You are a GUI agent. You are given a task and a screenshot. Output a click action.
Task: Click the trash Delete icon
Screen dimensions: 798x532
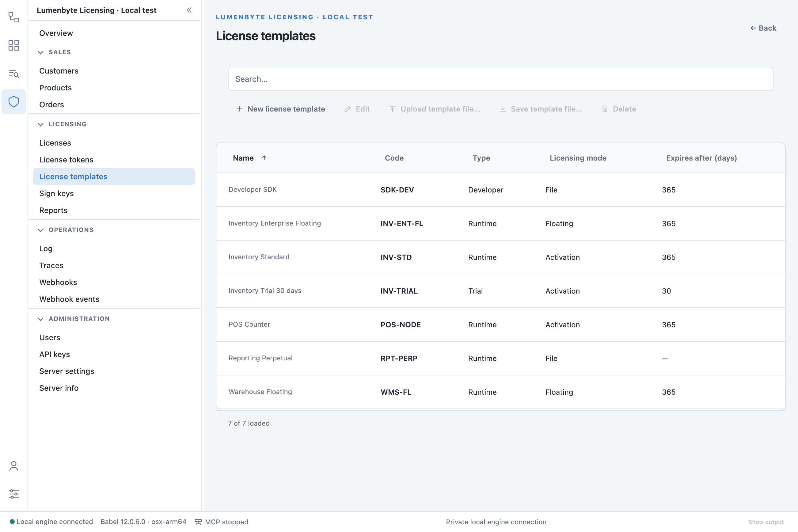coord(605,109)
